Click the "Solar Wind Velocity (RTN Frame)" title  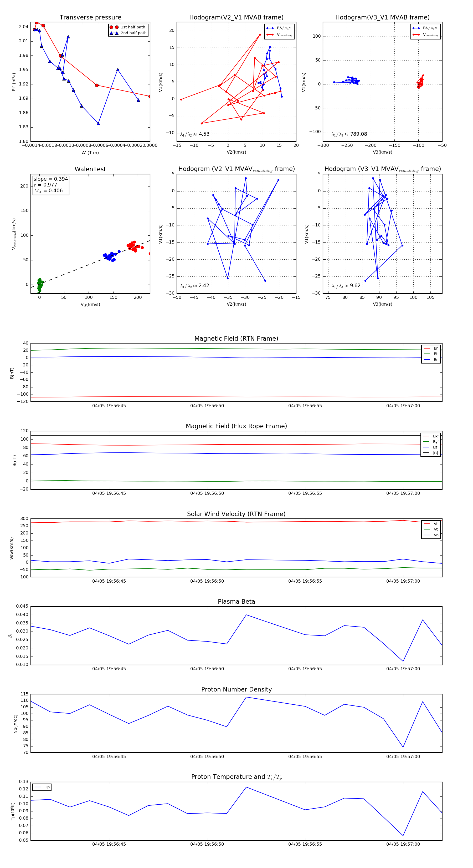236,514
